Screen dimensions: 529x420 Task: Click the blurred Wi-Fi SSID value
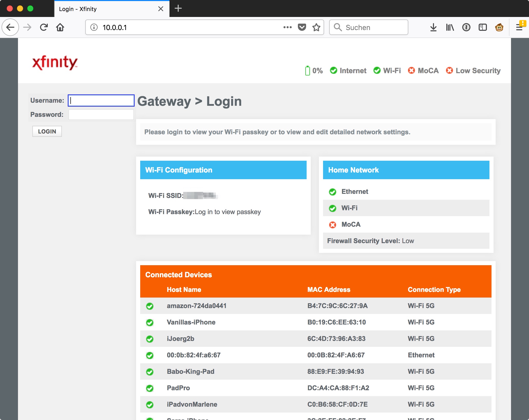(x=201, y=196)
